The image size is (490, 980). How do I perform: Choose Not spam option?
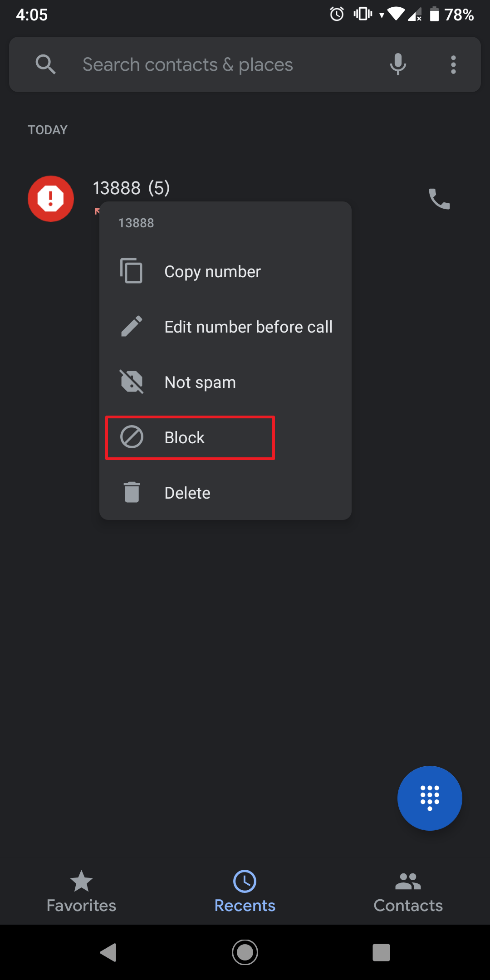(200, 382)
